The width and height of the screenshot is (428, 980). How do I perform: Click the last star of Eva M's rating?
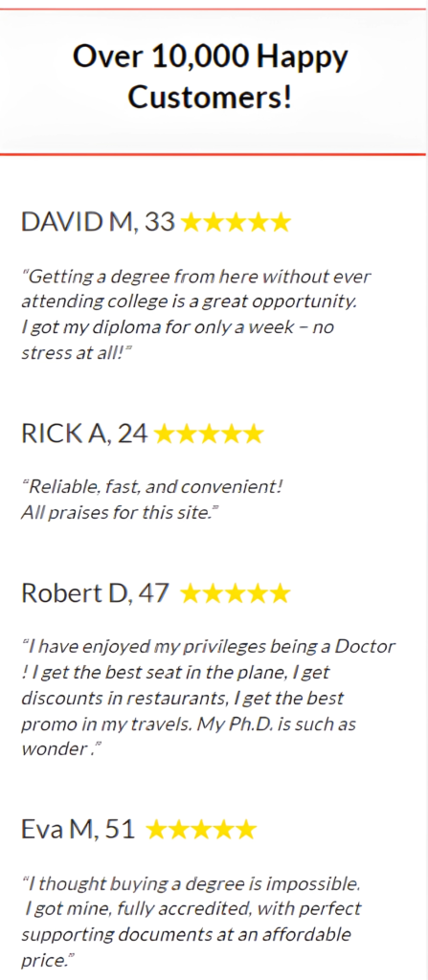click(246, 830)
